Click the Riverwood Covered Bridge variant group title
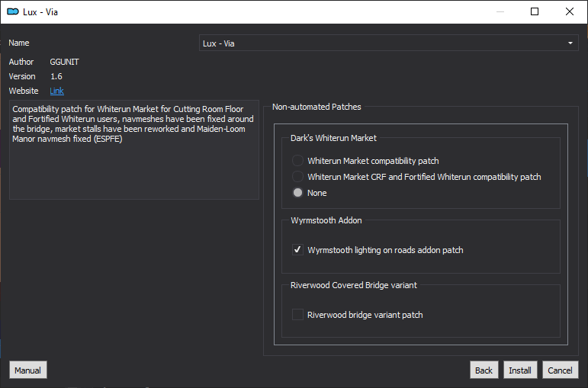The width and height of the screenshot is (588, 388). pos(354,285)
